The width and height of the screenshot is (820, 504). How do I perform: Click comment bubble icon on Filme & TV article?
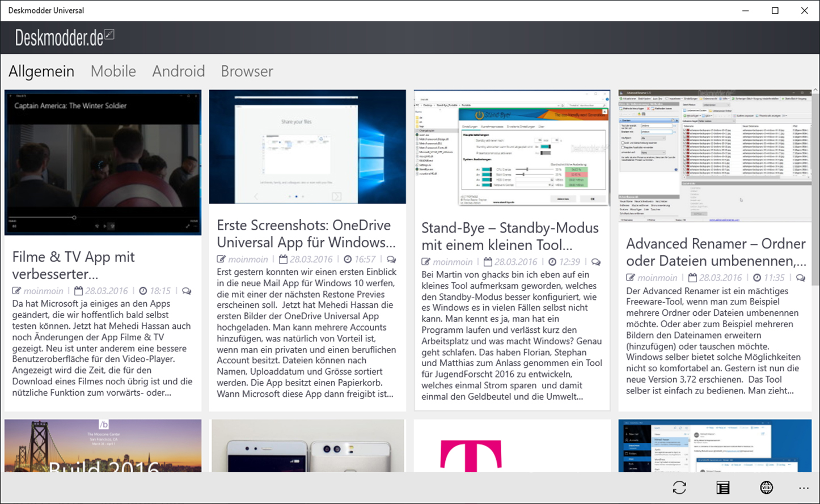pos(187,291)
